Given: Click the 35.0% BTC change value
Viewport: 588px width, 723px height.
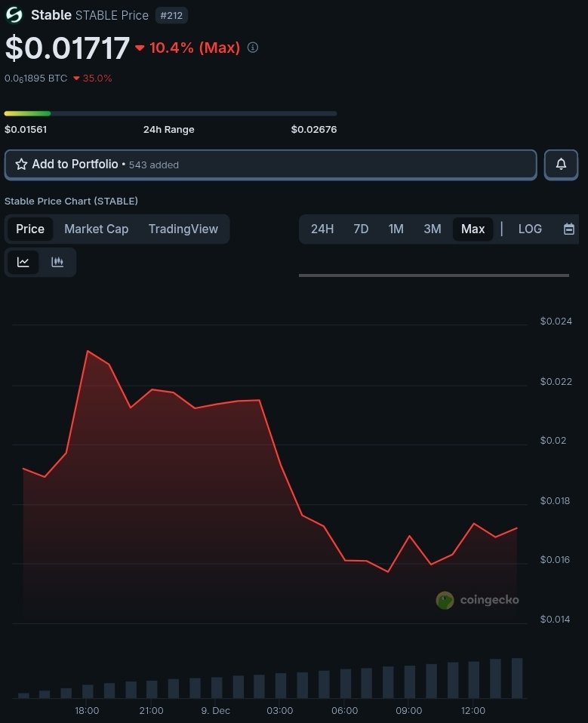Looking at the screenshot, I should [x=97, y=78].
